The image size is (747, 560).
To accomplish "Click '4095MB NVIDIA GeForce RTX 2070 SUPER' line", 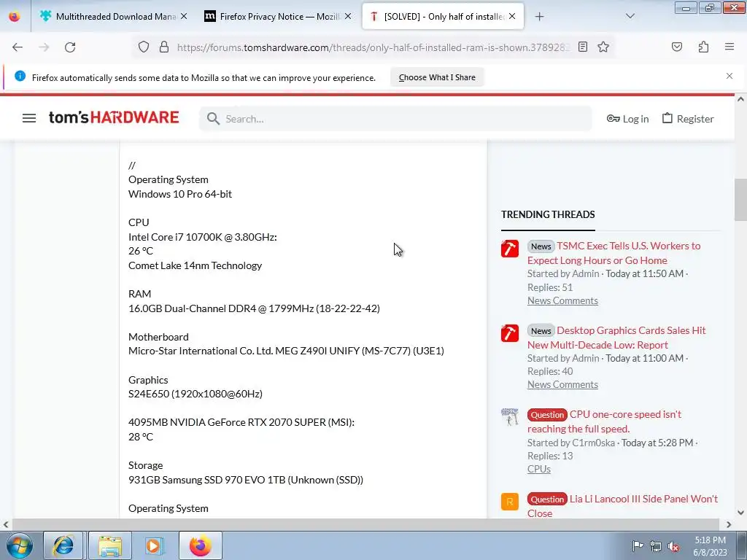I will click(241, 422).
